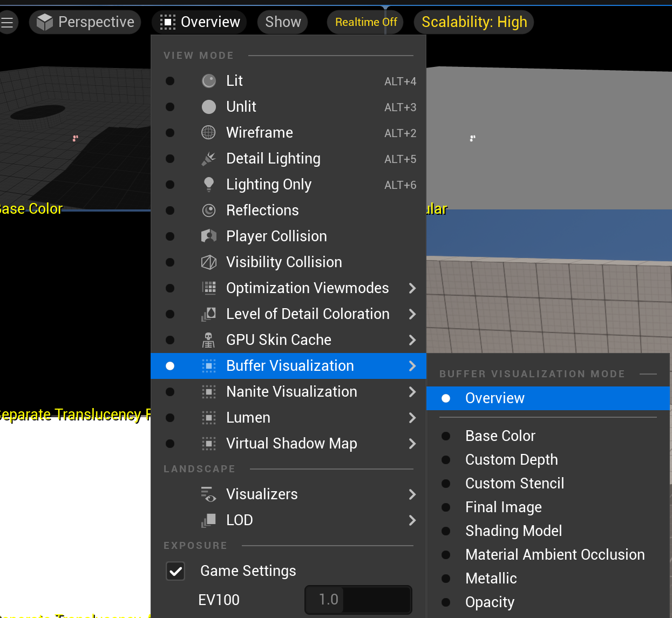Click the GPU Skin Cache skeleton icon
This screenshot has width=672, height=618.
tap(209, 340)
